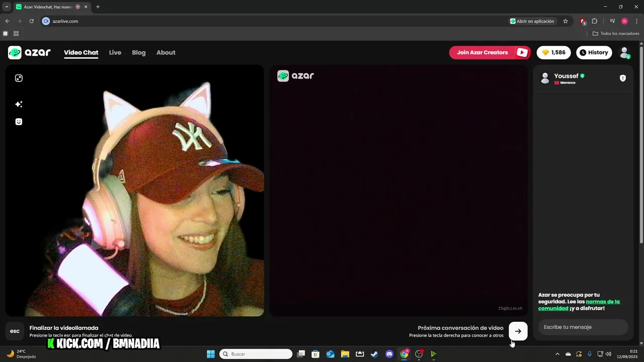Open Windows Start menu
The width and height of the screenshot is (644, 362).
[211, 354]
